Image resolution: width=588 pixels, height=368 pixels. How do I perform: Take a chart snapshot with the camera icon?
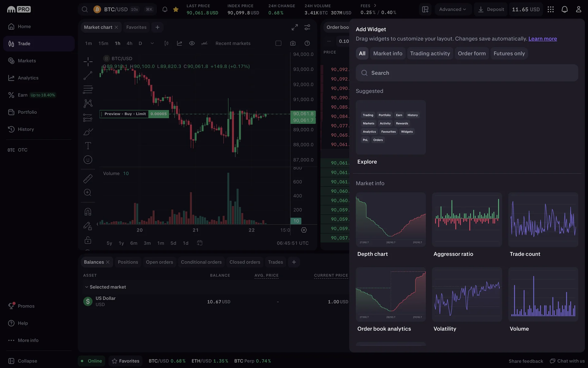pos(293,43)
